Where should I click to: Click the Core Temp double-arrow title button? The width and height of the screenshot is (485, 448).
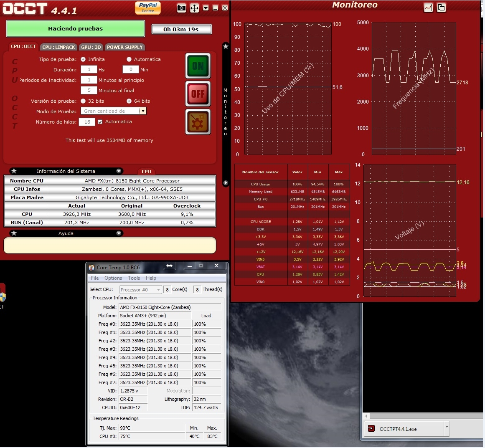(x=170, y=266)
